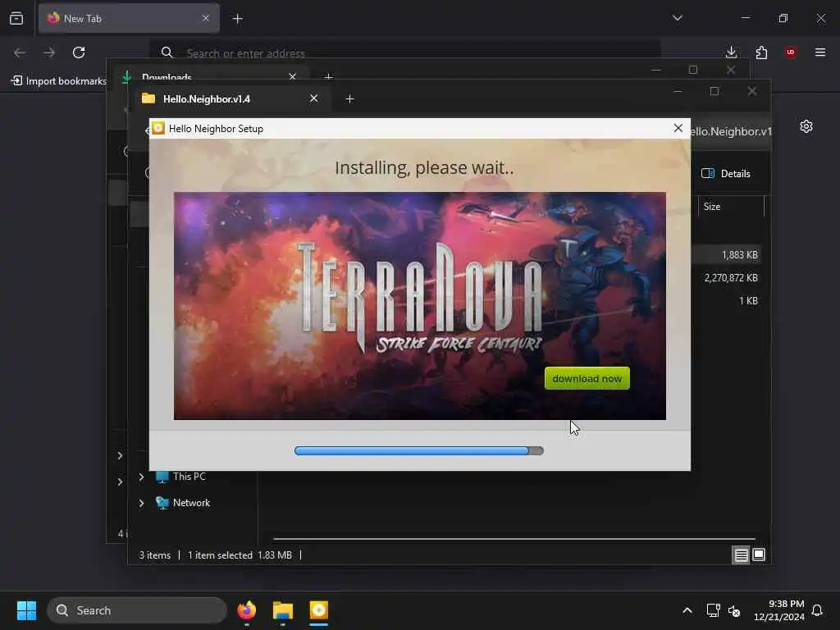Open the Firefox application hamburger menu
The width and height of the screenshot is (840, 630).
coord(820,52)
